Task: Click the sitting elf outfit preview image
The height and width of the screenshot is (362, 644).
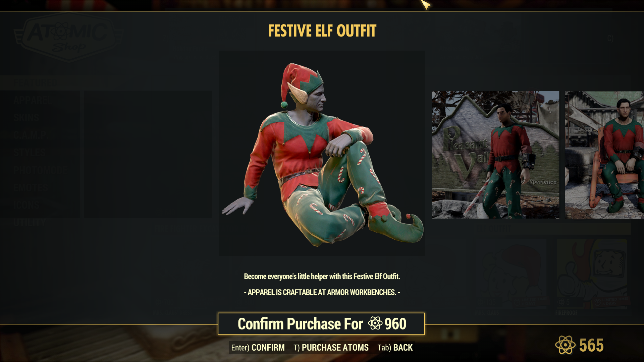Action: point(322,153)
